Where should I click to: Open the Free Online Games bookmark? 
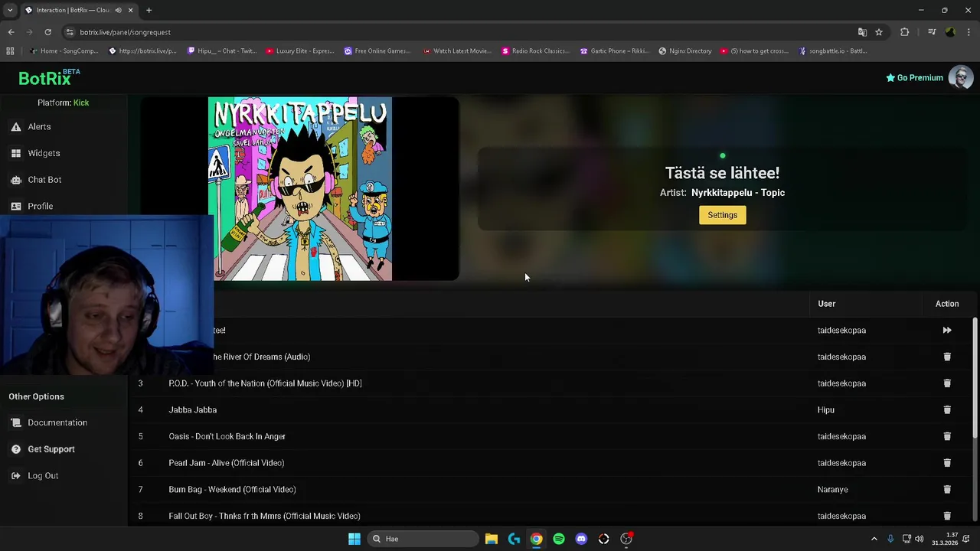[377, 51]
